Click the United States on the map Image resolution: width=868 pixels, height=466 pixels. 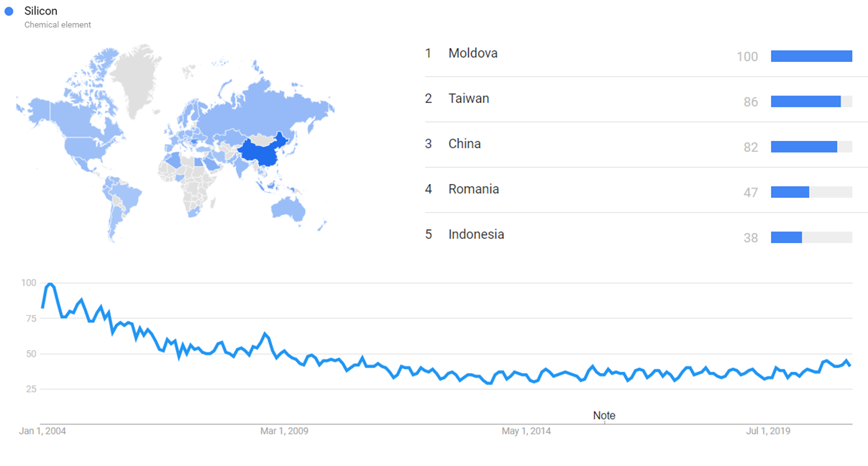[x=86, y=145]
